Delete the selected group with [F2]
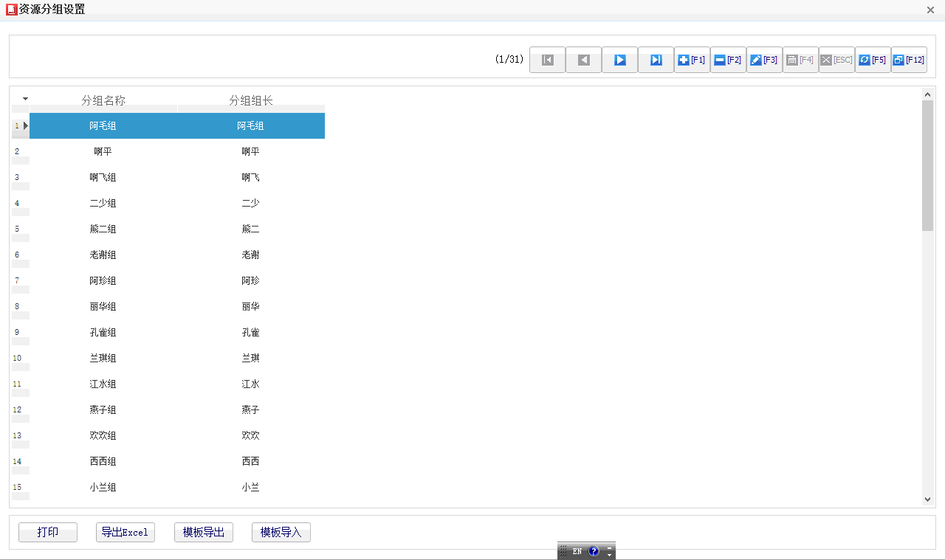 (728, 60)
